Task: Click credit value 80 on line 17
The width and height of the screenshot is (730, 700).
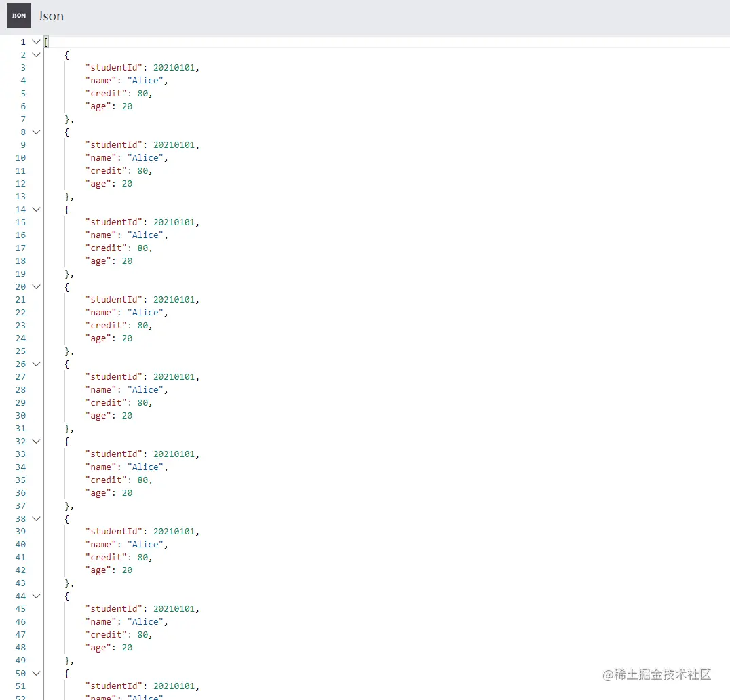Action: pyautogui.click(x=142, y=248)
